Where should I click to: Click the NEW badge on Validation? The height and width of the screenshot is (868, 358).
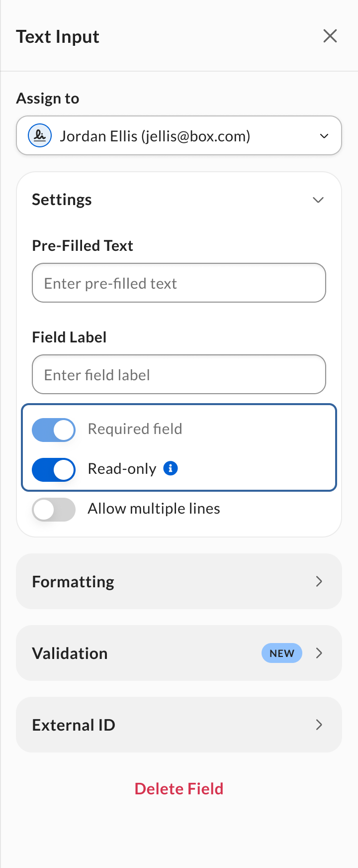pos(282,653)
